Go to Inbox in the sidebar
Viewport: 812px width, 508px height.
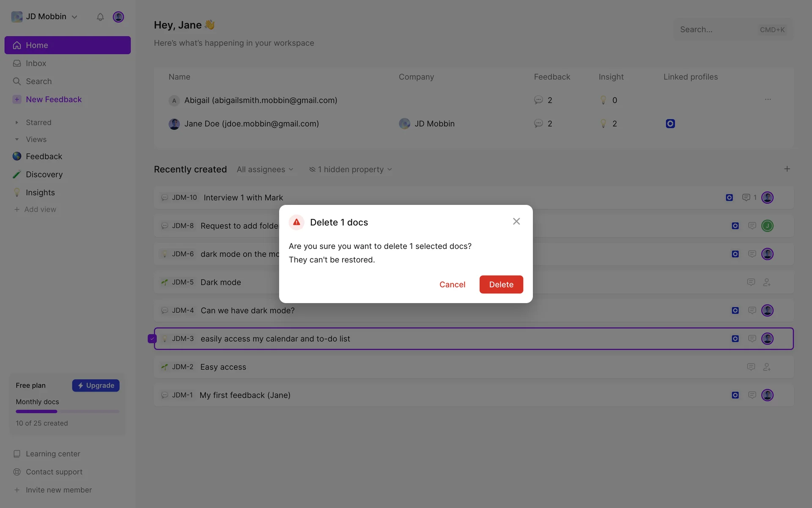tap(36, 63)
